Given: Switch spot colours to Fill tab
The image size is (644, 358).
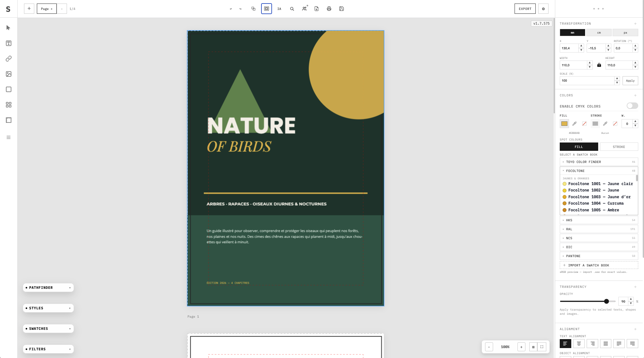Looking at the screenshot, I should coord(579,147).
